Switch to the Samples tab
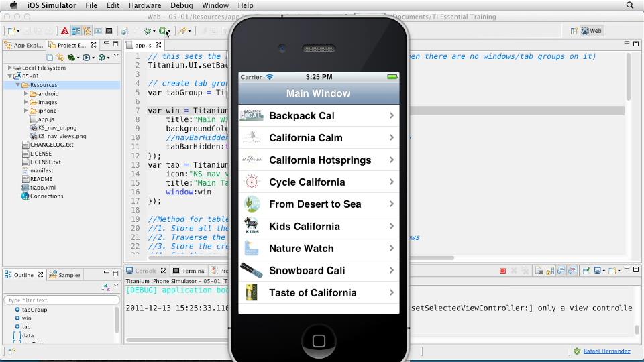 tap(65, 275)
